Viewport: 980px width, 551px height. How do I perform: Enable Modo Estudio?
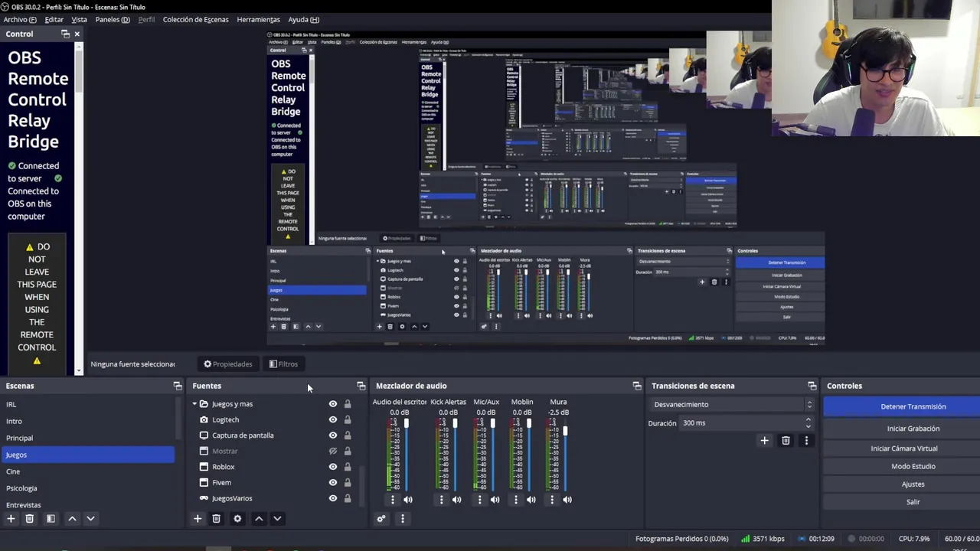click(x=902, y=466)
